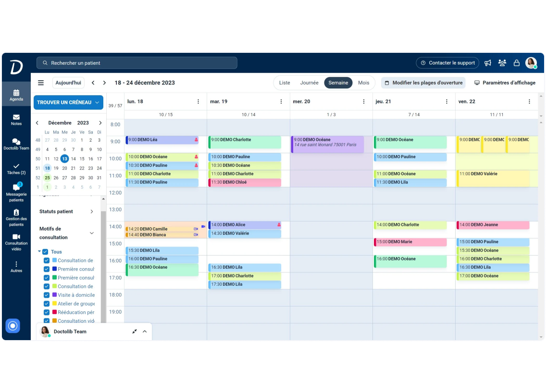Open the Doctolib Team sidebar section
The image size is (546, 392).
[x=16, y=145]
